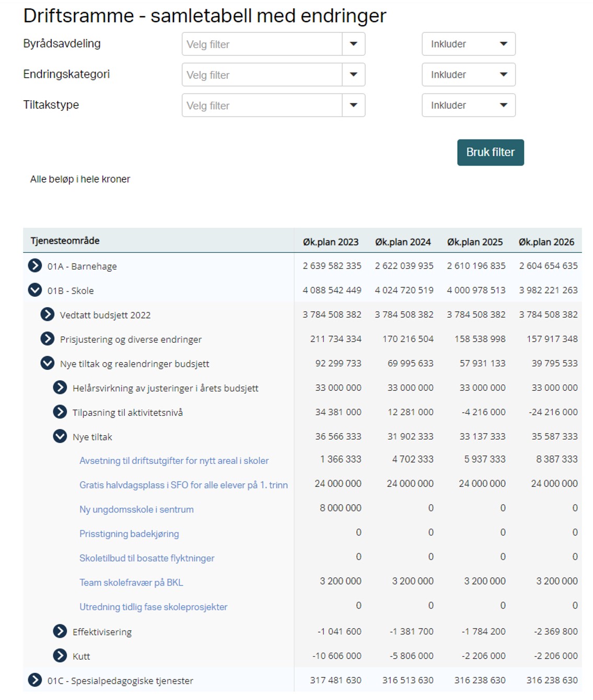593x700 pixels.
Task: Open Inkluder dropdown for Tiltakstype
Action: click(468, 105)
